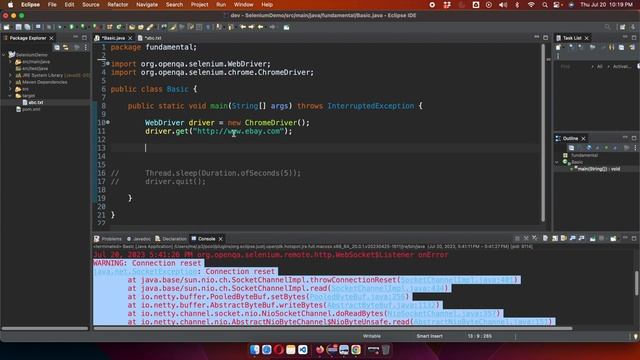
Task: Toggle Hide Fields in Outline toolbar
Action: tap(589, 147)
